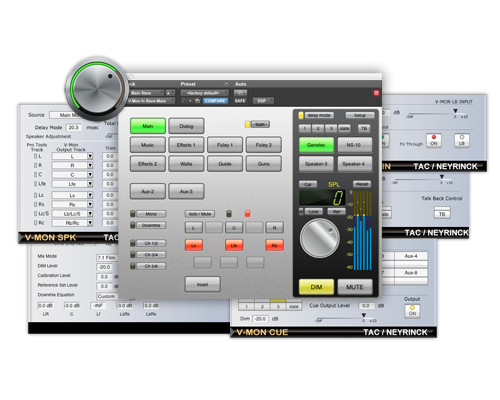The width and height of the screenshot is (500, 400).
Task: Open the V-Mon In Stem-Main insert dropdown
Action: point(151,101)
